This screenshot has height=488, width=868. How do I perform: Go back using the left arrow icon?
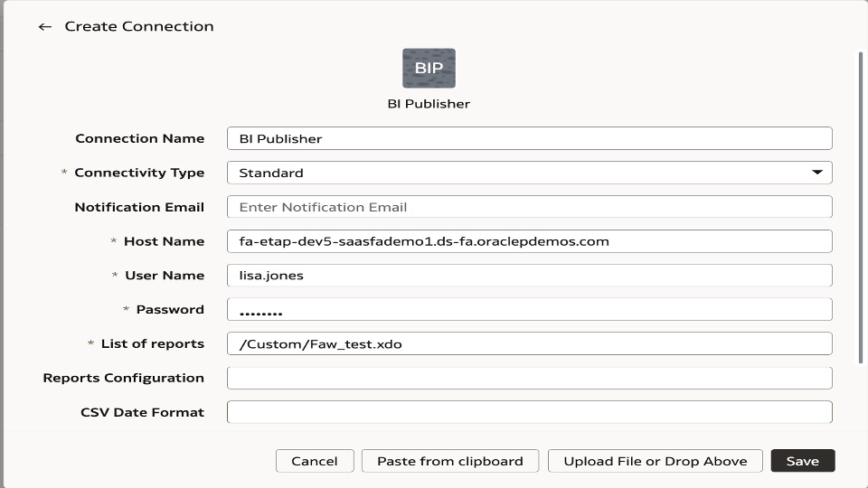click(45, 26)
